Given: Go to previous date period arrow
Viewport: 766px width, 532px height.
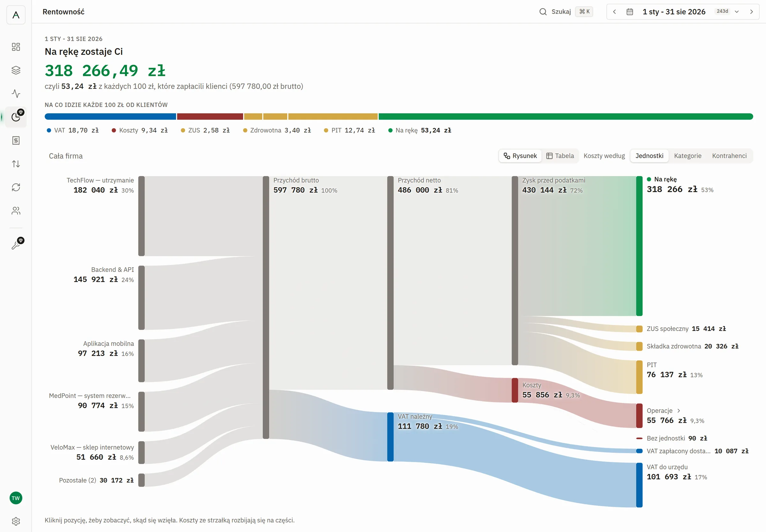Looking at the screenshot, I should (x=614, y=12).
